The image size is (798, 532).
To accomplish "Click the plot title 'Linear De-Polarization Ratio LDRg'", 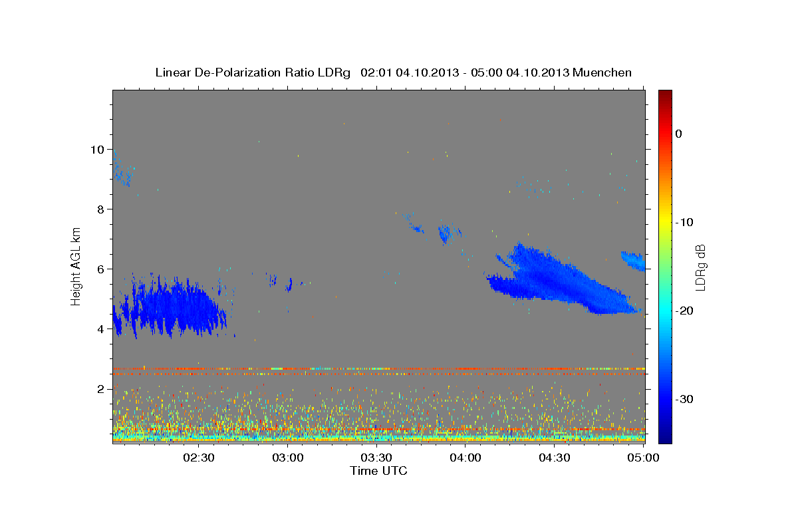I will [x=252, y=72].
